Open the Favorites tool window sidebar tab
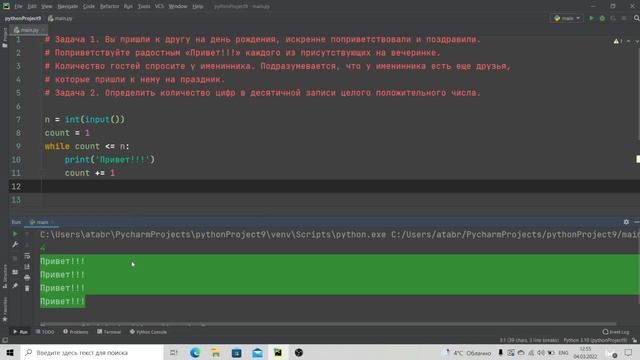 pyautogui.click(x=4, y=309)
